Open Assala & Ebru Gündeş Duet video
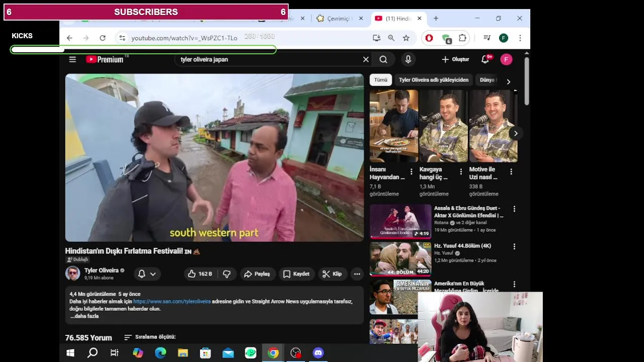Screen dimensions: 644x362 pyautogui.click(x=400, y=221)
